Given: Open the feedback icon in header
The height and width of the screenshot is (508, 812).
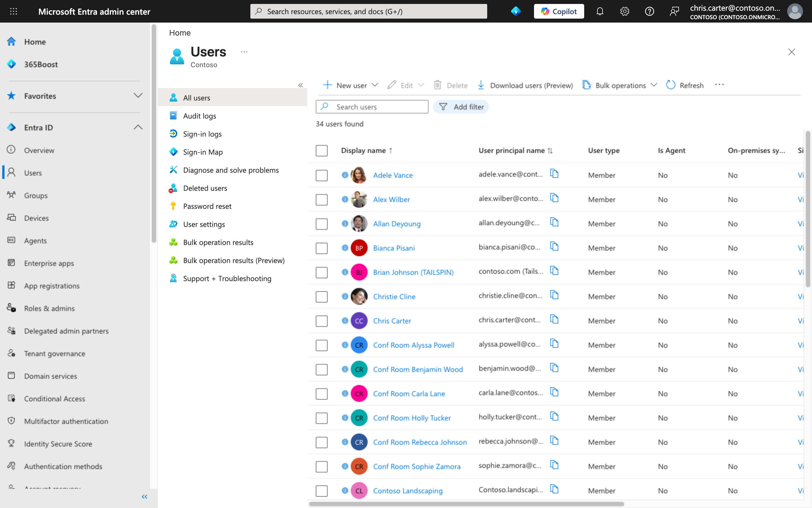Looking at the screenshot, I should pos(674,11).
